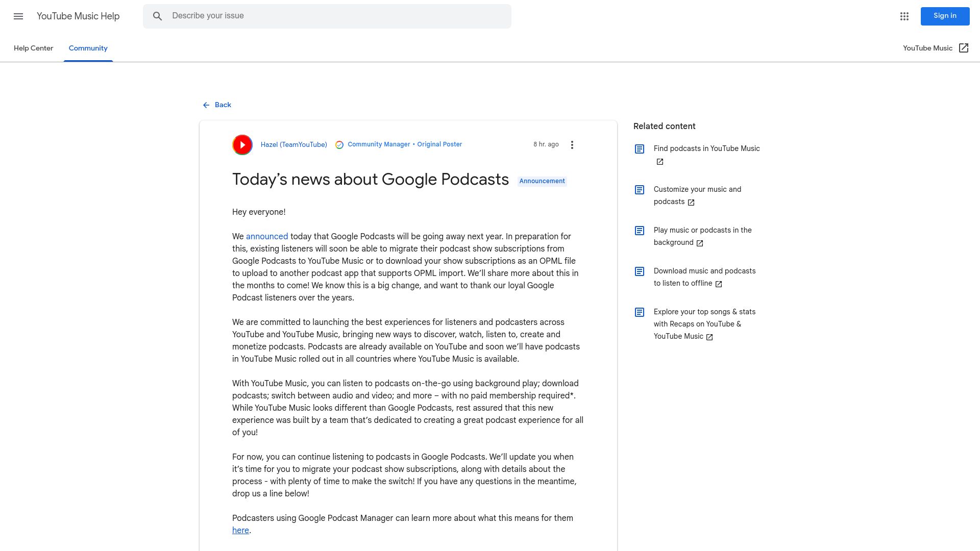Image resolution: width=980 pixels, height=551 pixels.
Task: Open Download music and podcasts offline article
Action: [704, 278]
